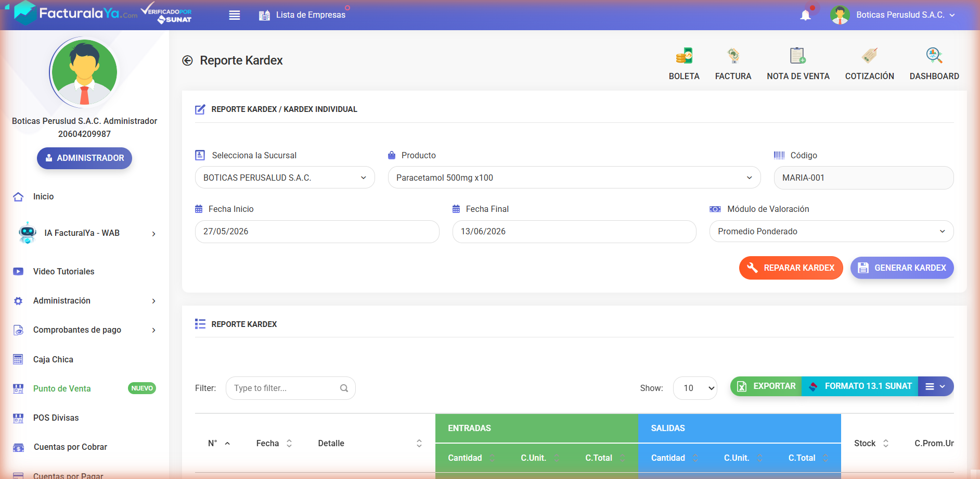The image size is (980, 479).
Task: Click FORMATO 13.1 SUNAT button
Action: click(860, 386)
